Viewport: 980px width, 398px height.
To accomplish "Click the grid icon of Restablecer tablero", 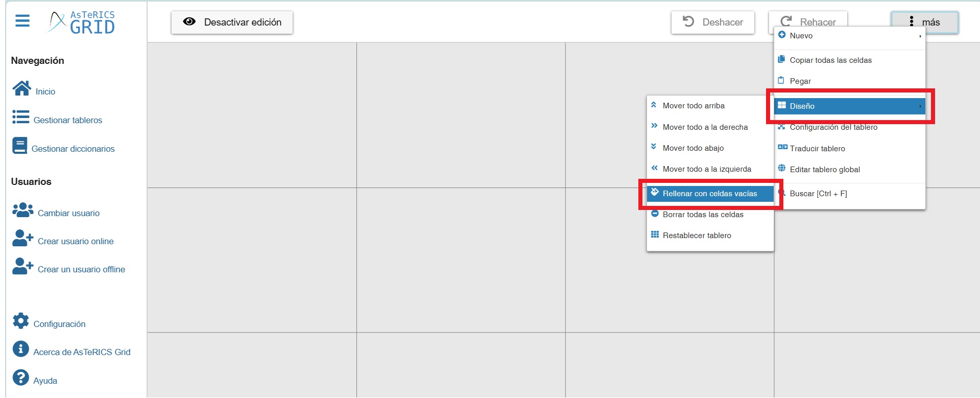I will click(655, 235).
